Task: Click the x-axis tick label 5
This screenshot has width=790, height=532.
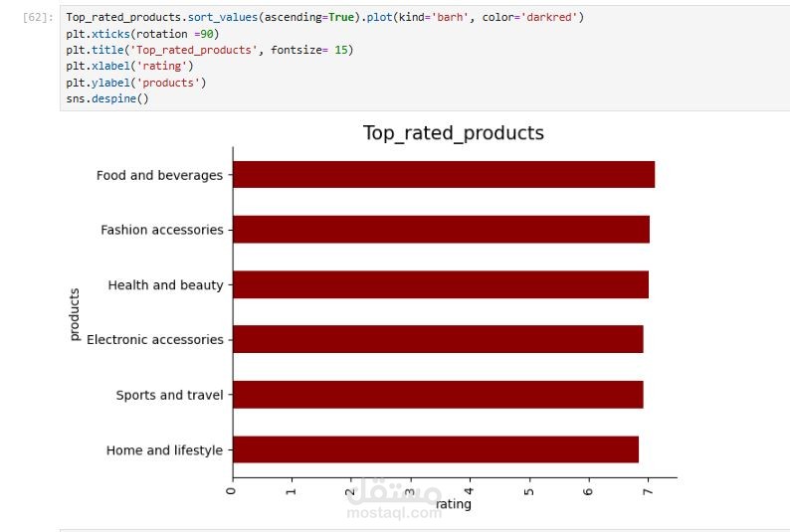Action: [529, 490]
